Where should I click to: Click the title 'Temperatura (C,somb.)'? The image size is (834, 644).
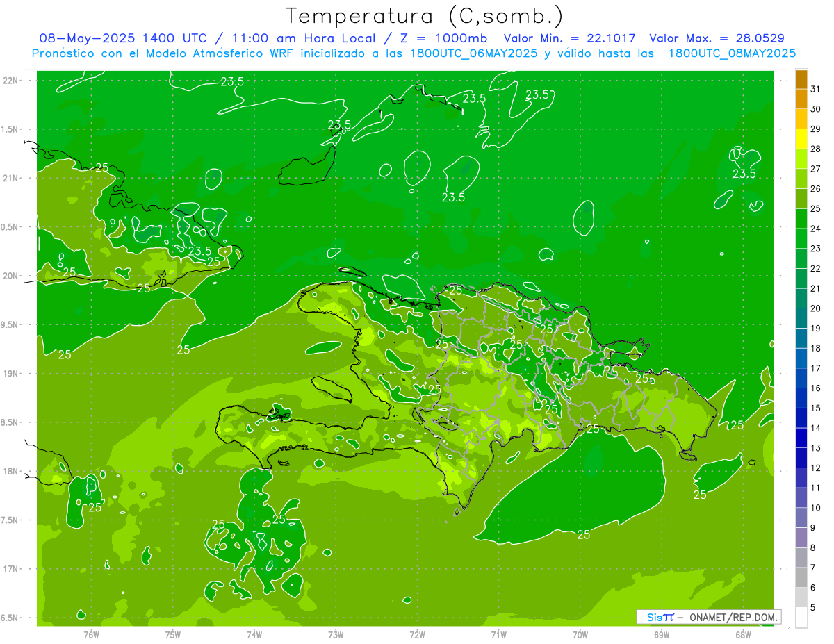424,16
